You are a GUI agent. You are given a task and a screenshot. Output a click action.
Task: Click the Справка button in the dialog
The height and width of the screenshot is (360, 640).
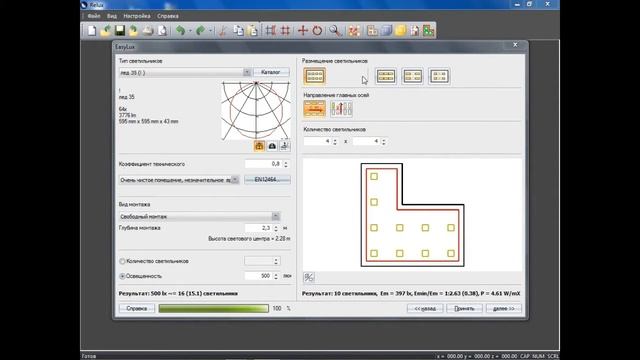click(x=137, y=309)
